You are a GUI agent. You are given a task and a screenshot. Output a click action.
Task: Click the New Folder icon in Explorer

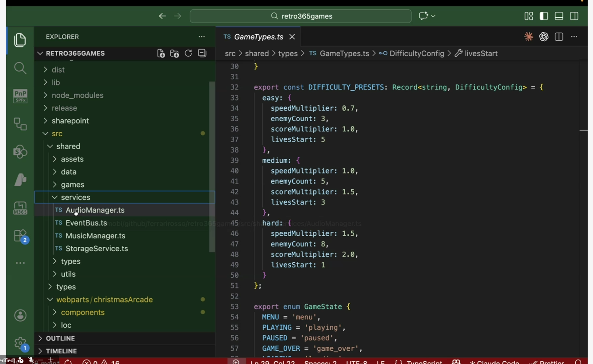tap(175, 54)
